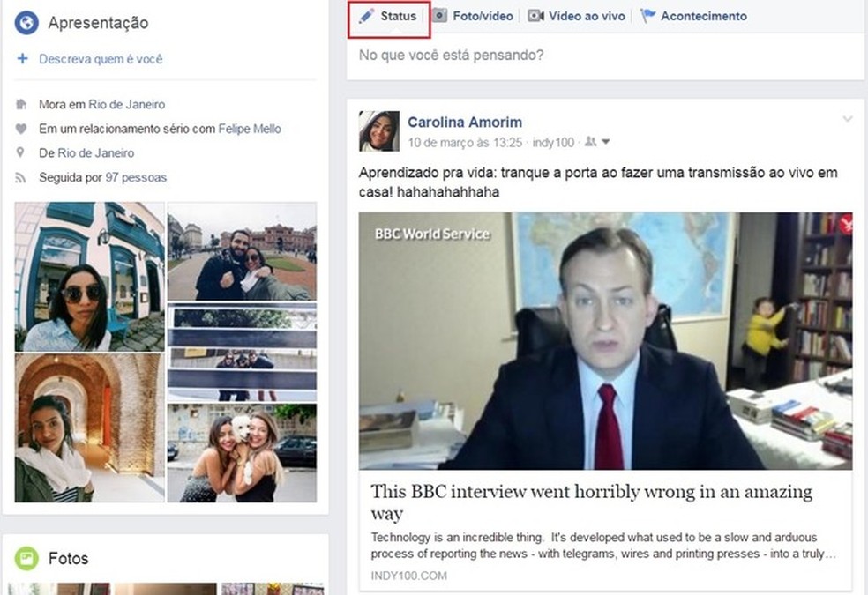Select the Vídeo ao vivo tab
This screenshot has width=868, height=595.
(x=577, y=16)
